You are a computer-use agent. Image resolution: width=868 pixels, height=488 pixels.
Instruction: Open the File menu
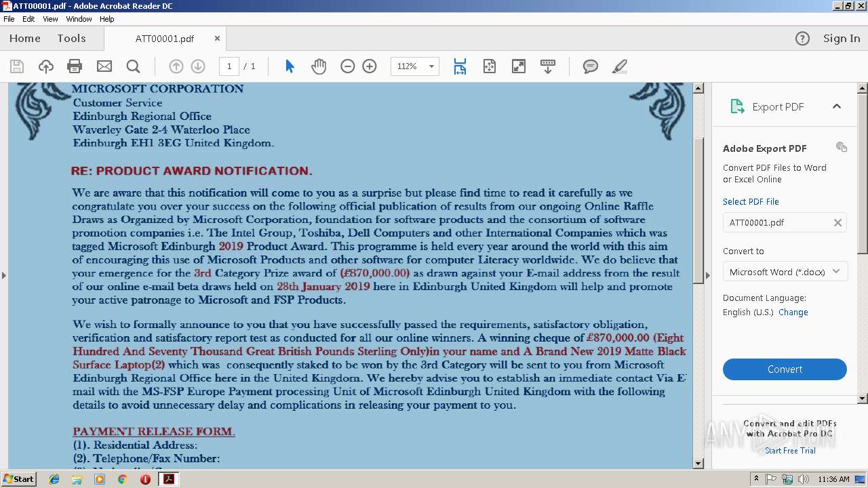9,19
